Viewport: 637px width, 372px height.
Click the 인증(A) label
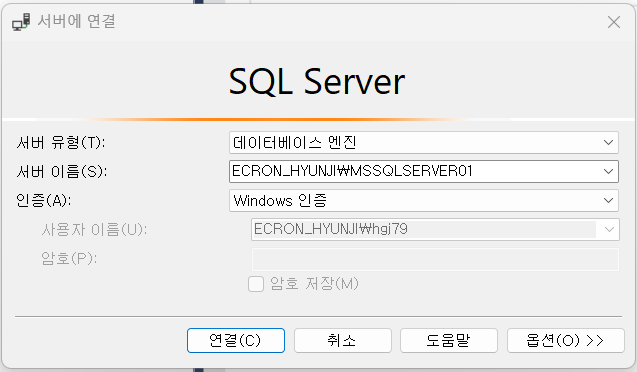click(43, 200)
